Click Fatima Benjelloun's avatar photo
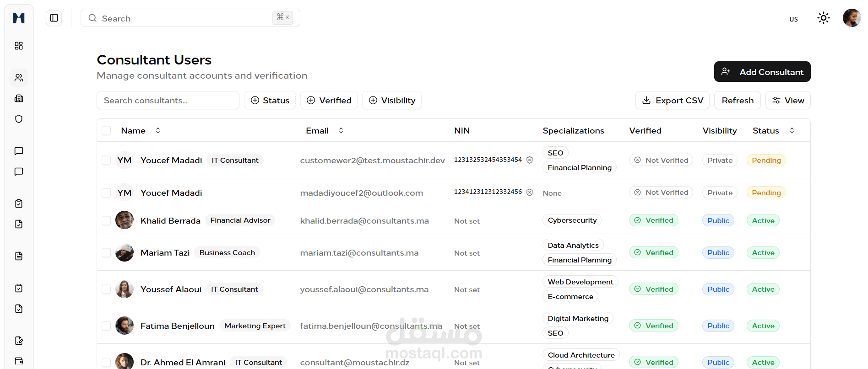The height and width of the screenshot is (369, 868). (x=125, y=326)
